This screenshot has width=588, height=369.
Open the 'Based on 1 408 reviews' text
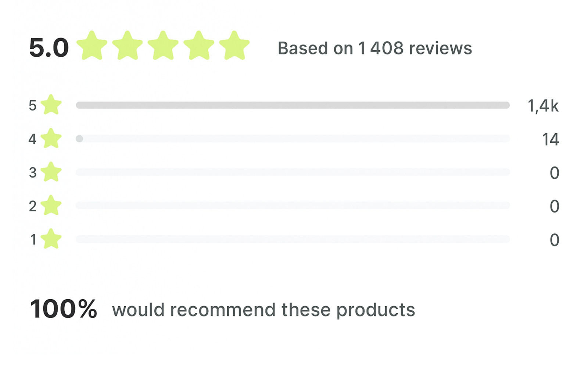point(374,48)
